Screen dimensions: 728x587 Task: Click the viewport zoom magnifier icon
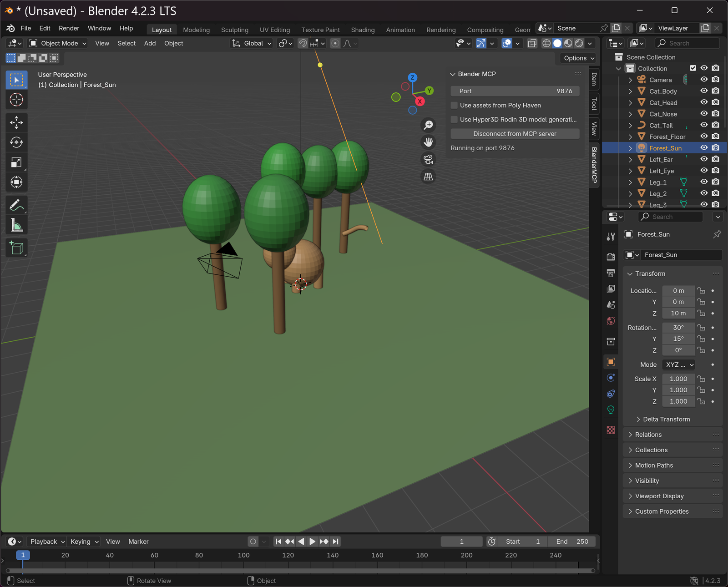428,125
